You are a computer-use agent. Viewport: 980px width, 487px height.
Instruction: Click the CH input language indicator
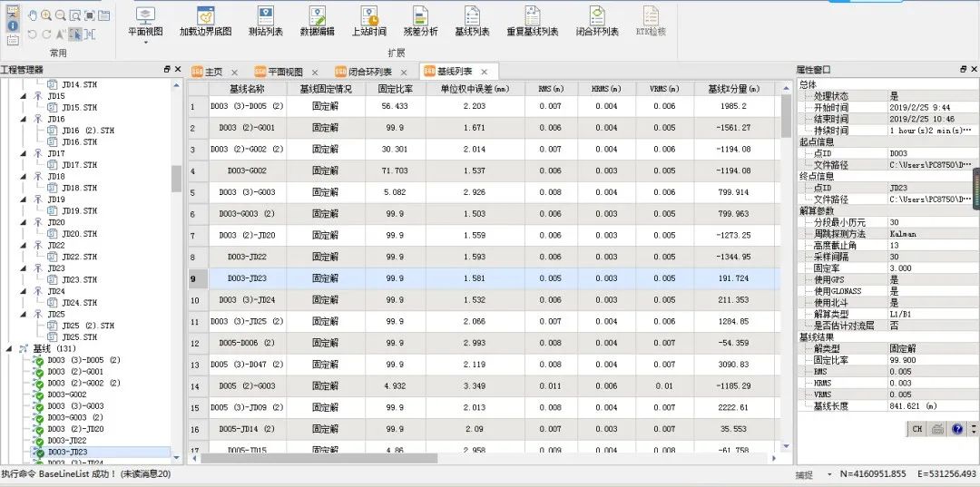(916, 429)
